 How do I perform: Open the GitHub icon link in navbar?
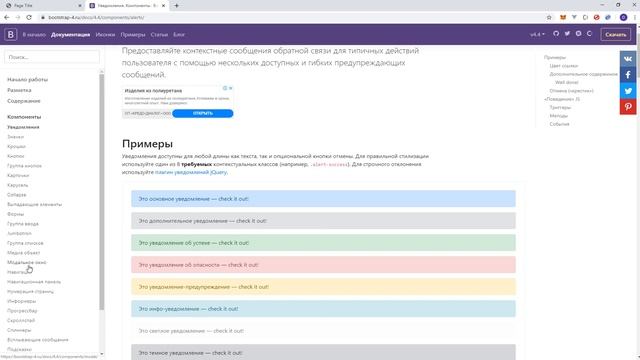click(556, 34)
